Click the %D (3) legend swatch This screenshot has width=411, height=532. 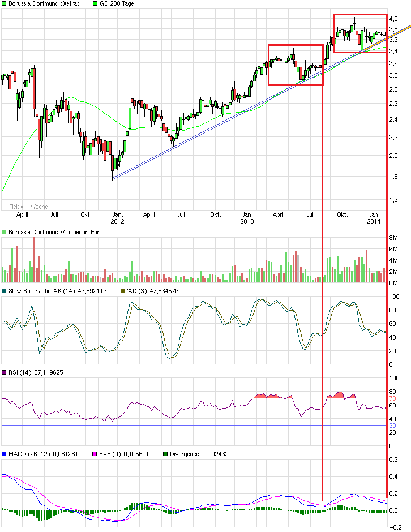coord(123,291)
